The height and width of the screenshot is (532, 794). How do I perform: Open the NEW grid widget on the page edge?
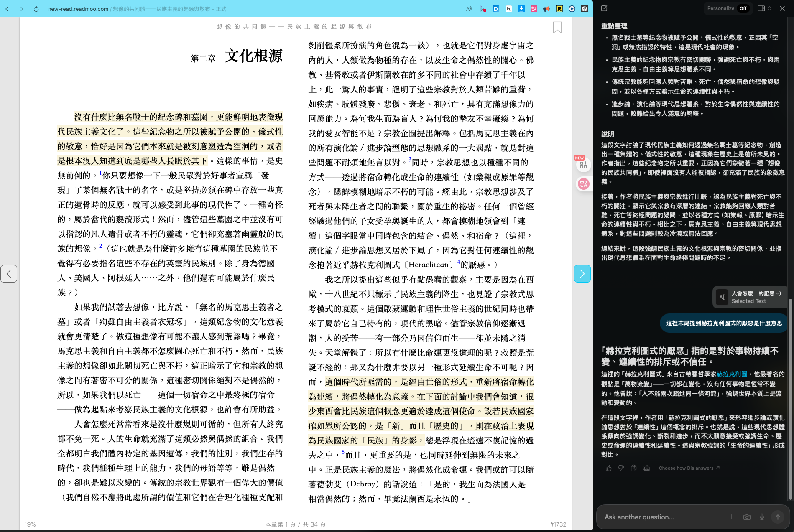point(583,165)
